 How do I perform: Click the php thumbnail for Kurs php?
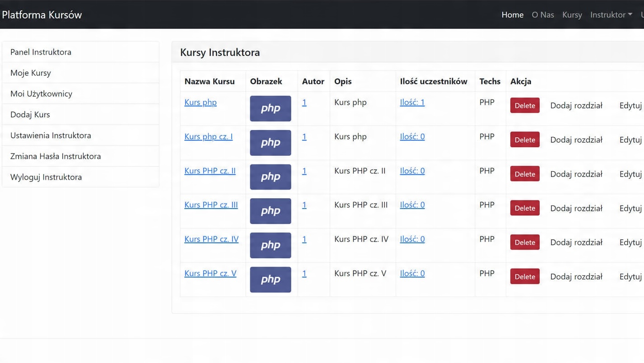click(270, 108)
